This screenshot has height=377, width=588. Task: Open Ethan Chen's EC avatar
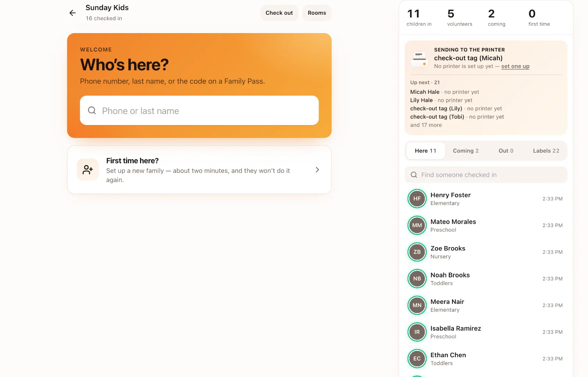tap(417, 359)
